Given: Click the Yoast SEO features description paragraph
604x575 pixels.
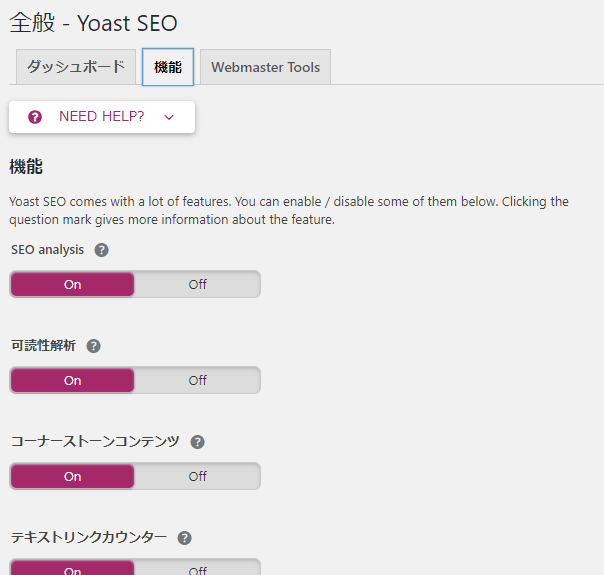Looking at the screenshot, I should 289,210.
